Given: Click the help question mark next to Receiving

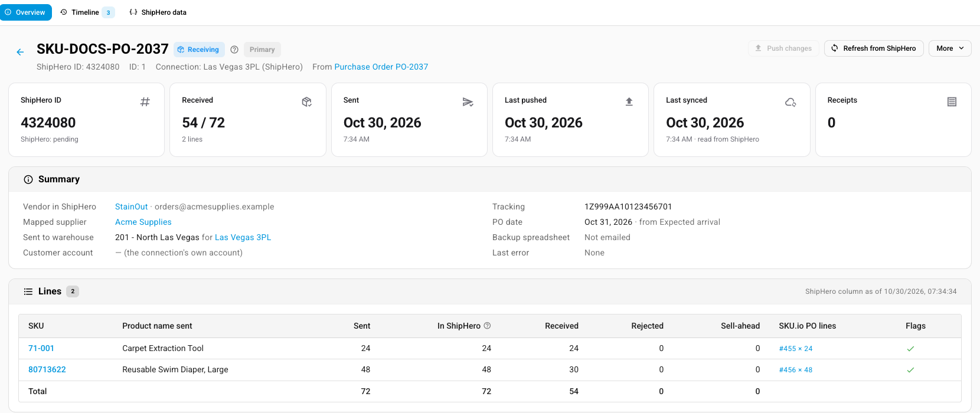Looking at the screenshot, I should (x=234, y=50).
